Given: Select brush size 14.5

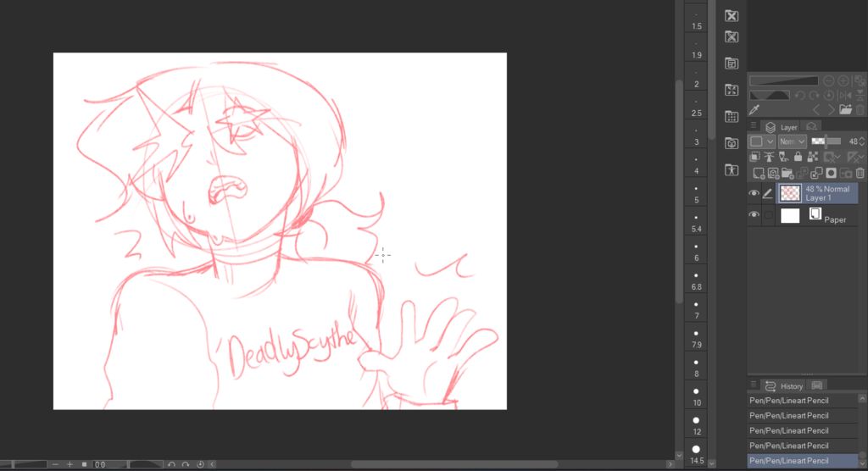Looking at the screenshot, I should [x=697, y=454].
